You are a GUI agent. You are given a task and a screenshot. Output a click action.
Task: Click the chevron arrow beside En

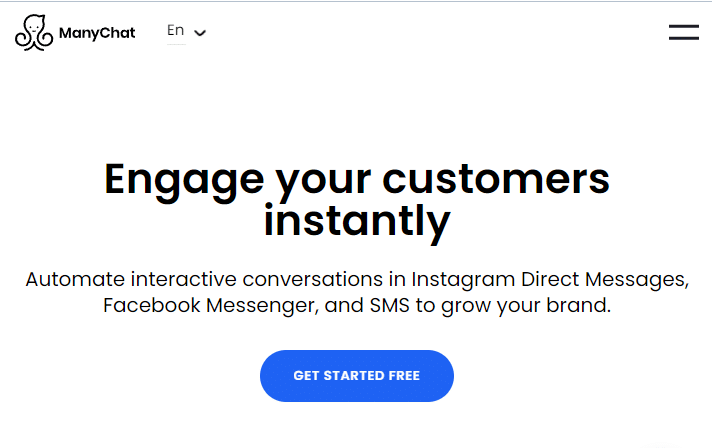(x=200, y=33)
